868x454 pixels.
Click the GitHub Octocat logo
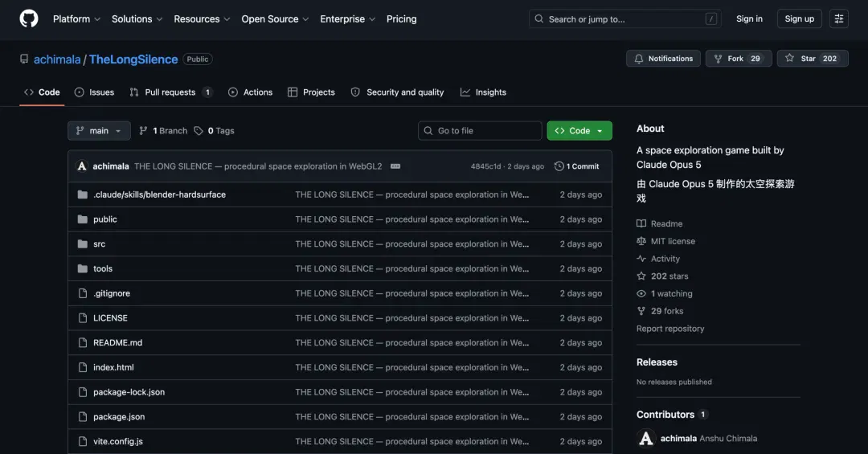pyautogui.click(x=29, y=18)
